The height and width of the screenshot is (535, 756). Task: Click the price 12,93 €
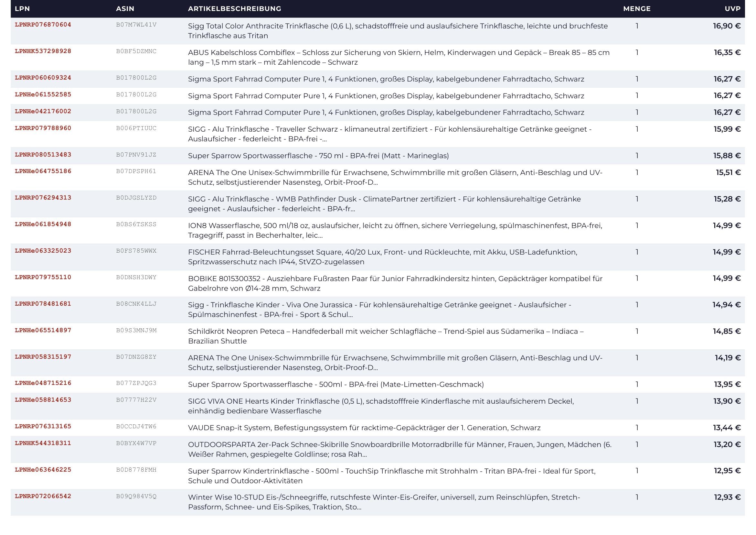tap(727, 497)
